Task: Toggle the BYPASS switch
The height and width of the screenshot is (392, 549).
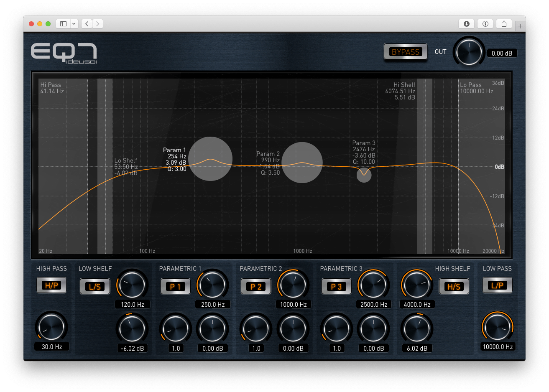Action: pyautogui.click(x=406, y=52)
